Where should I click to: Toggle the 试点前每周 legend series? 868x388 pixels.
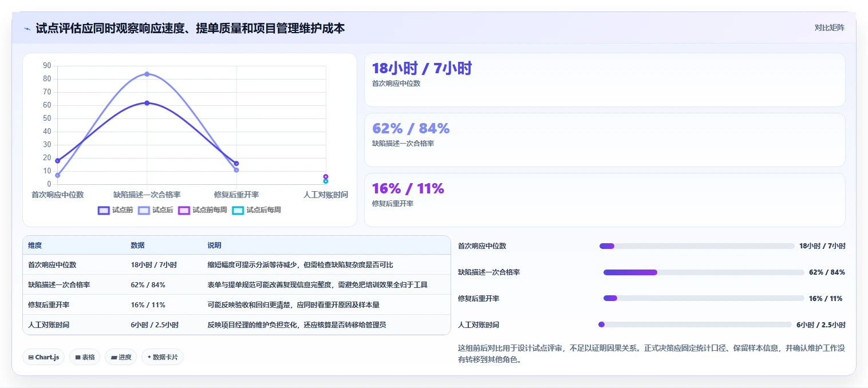203,210
